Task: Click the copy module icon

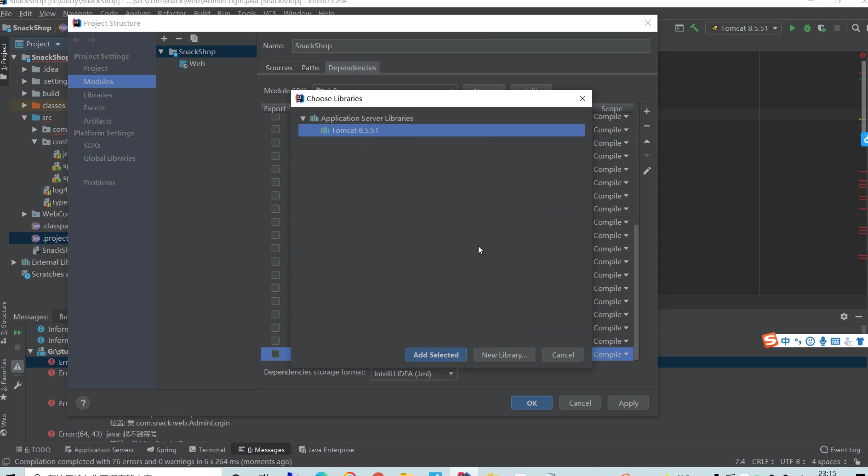Action: pos(194,39)
